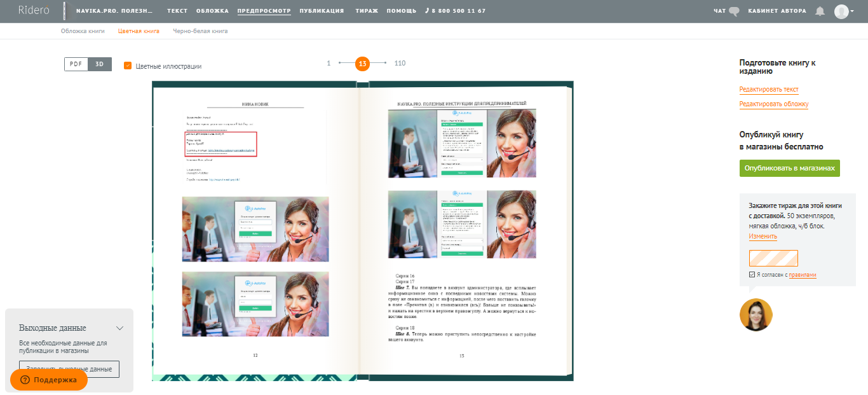Switch to 3D view mode

coord(100,64)
